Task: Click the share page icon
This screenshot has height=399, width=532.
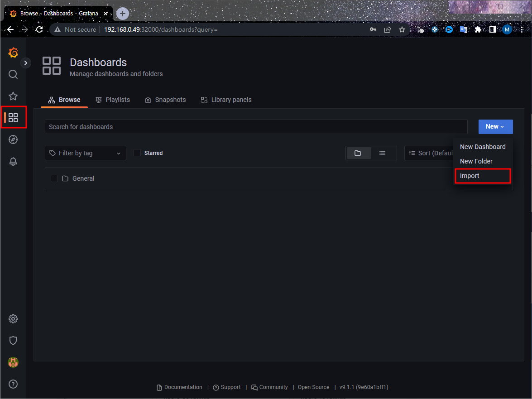Action: (388, 29)
